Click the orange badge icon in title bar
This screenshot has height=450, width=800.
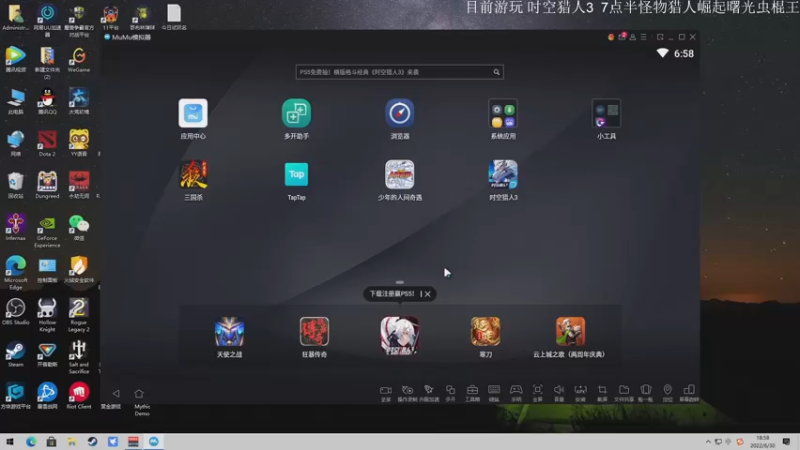coord(611,37)
